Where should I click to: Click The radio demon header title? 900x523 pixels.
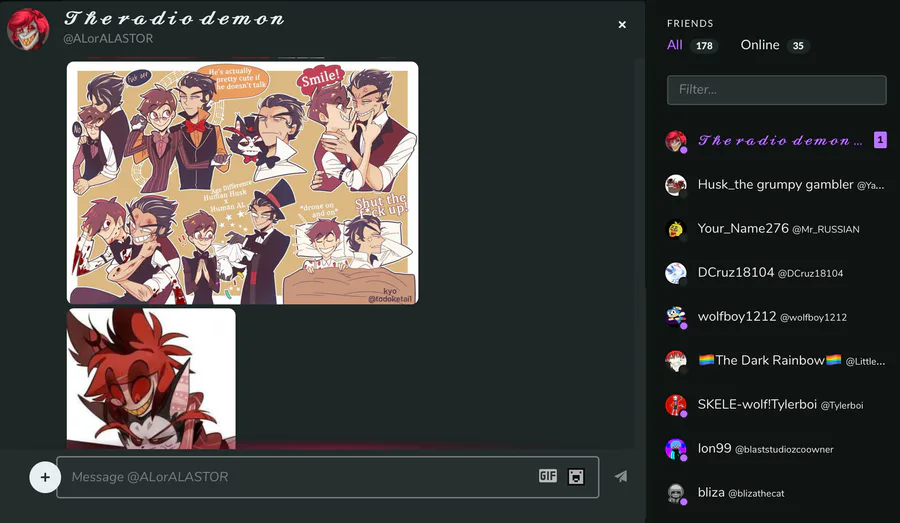(x=174, y=18)
